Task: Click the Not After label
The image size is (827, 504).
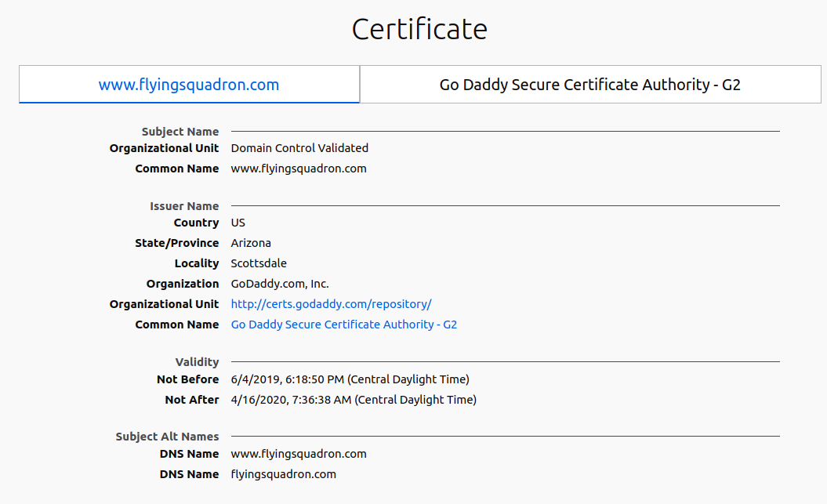Action: coord(192,400)
